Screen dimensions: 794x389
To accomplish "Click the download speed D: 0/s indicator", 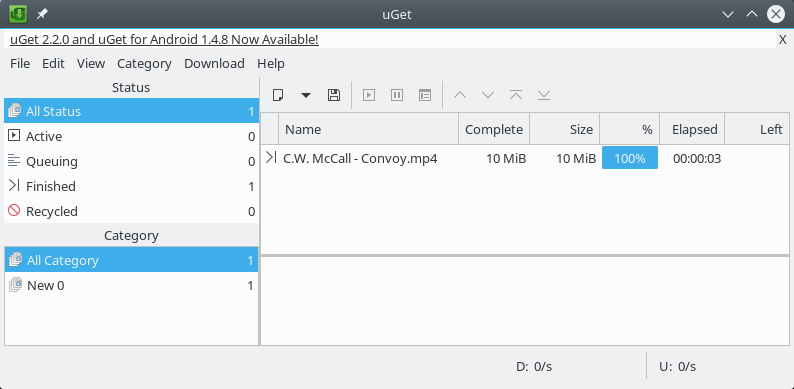I will (534, 366).
